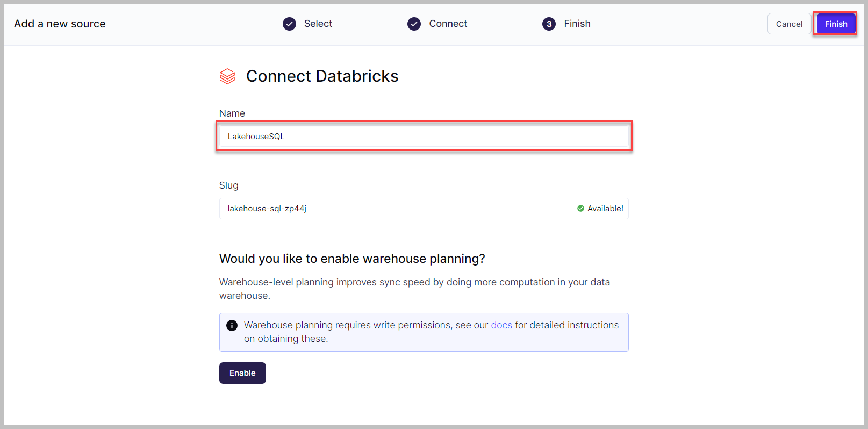Open the docs link for write permissions
868x429 pixels.
click(x=501, y=325)
